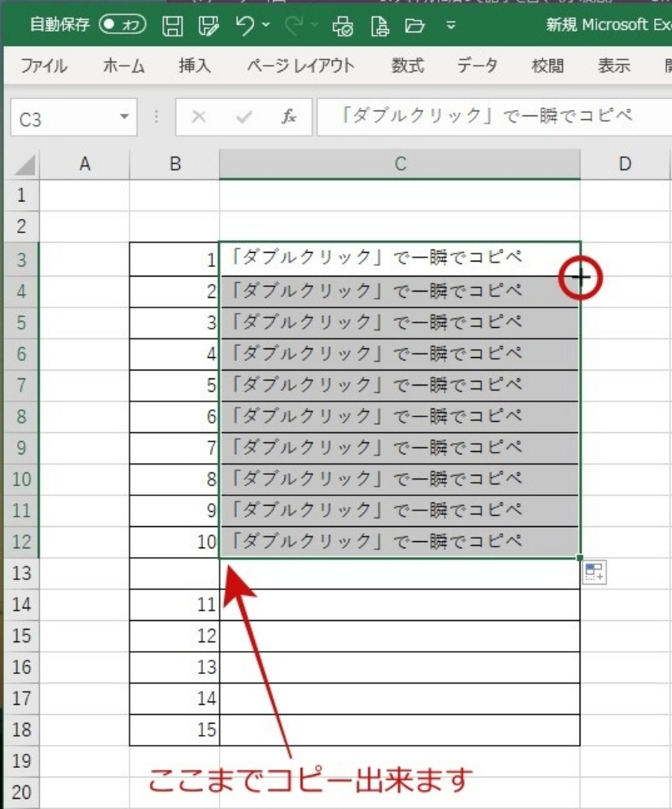Click cell B16 containing 13
The width and height of the screenshot is (672, 809).
pos(175,668)
